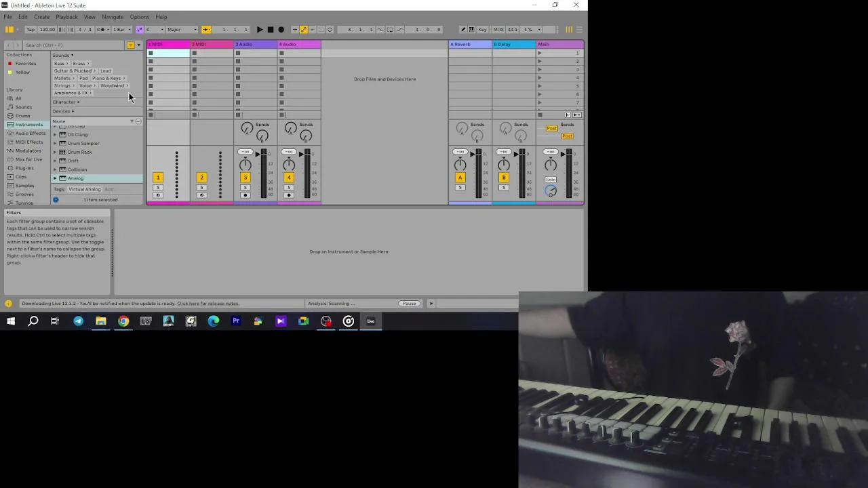This screenshot has height=488, width=868.
Task: Mute track 1 via activator button
Action: click(x=158, y=178)
